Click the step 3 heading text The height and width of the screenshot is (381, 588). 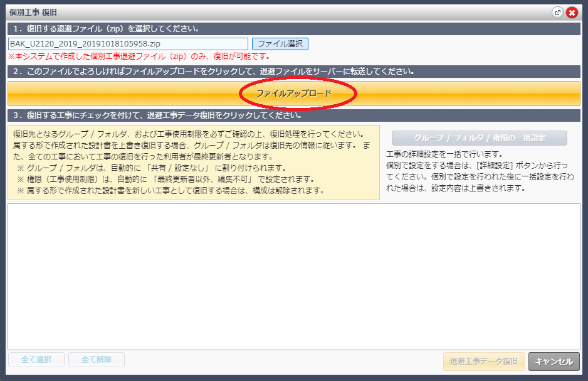click(157, 115)
